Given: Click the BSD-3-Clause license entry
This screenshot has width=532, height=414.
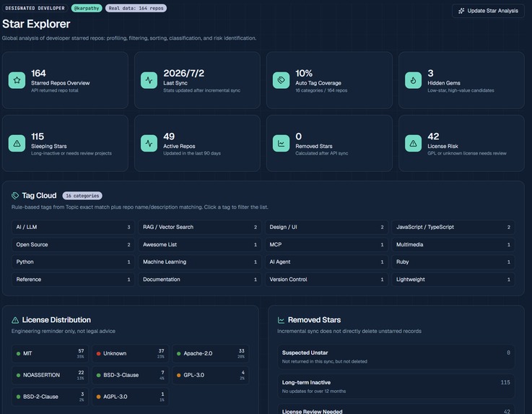Looking at the screenshot, I should point(130,375).
